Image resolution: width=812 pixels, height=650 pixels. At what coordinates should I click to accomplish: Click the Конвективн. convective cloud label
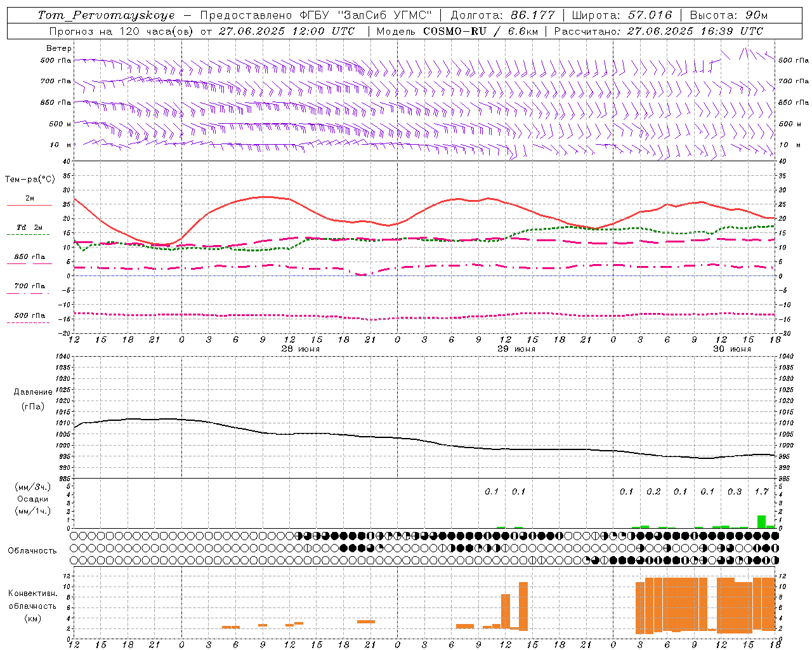(x=33, y=594)
